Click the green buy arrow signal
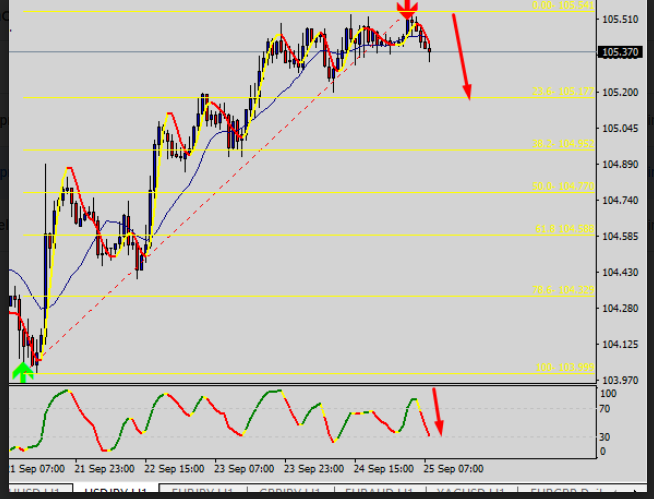 click(x=23, y=372)
